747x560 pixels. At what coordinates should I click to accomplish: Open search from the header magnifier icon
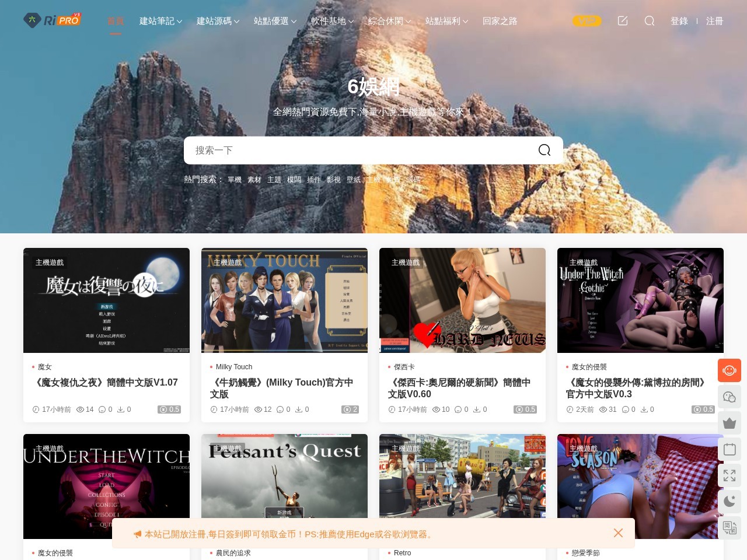point(650,21)
